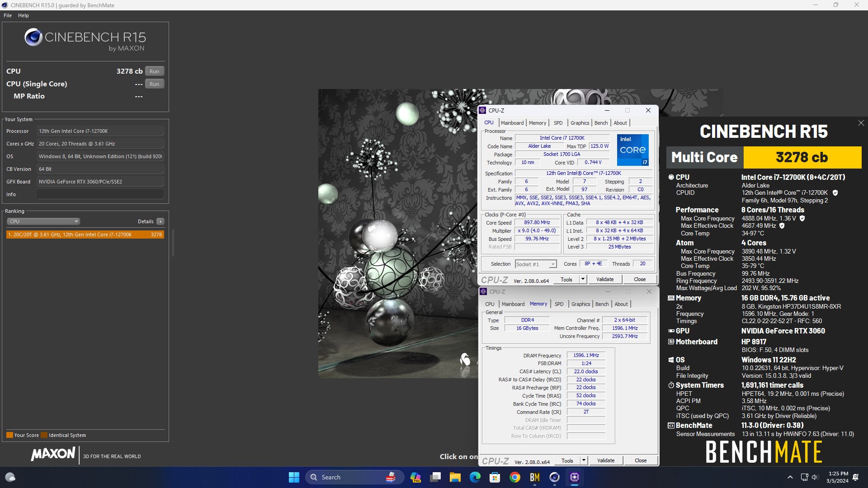868x488 pixels.
Task: Run the CPU Single Core benchmark
Action: [154, 84]
